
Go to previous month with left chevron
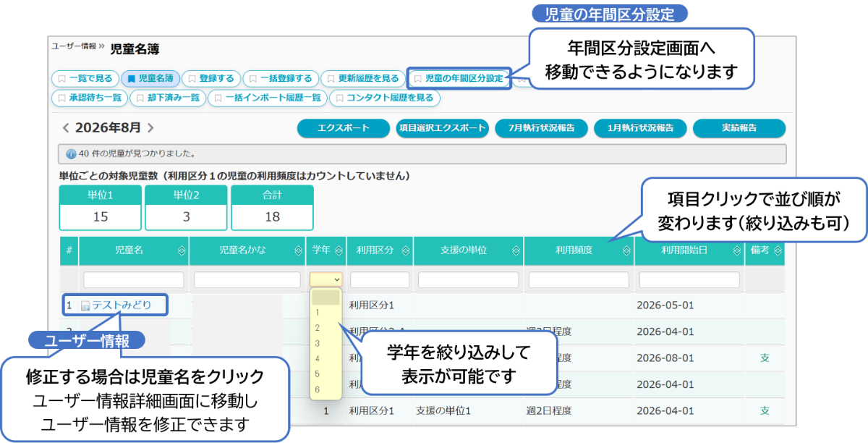pyautogui.click(x=66, y=128)
